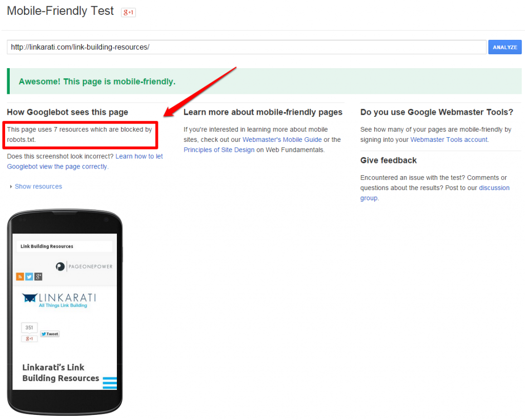Open Principles of Site Design link
The width and height of the screenshot is (525, 420).
pos(219,150)
